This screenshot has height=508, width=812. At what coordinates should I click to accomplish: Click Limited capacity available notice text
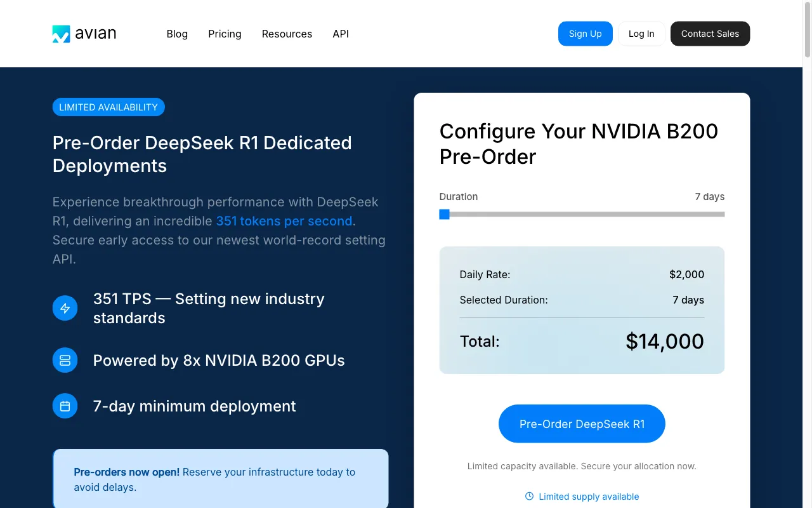(x=582, y=466)
